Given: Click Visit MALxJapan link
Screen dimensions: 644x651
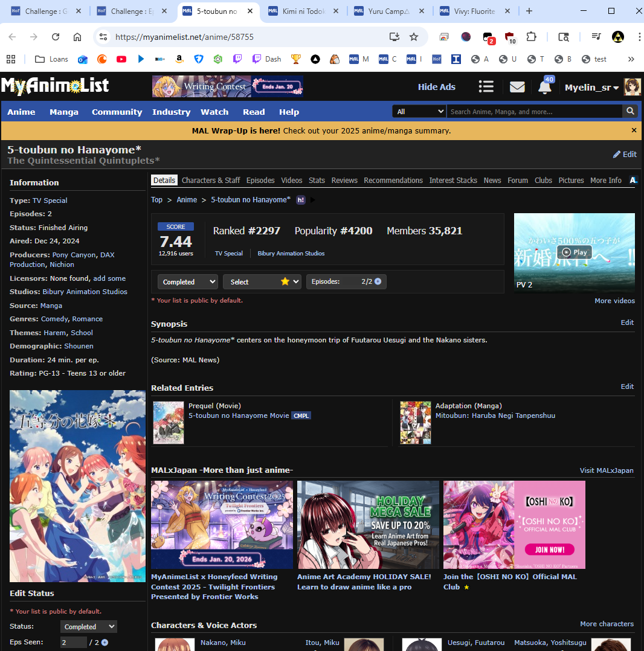Looking at the screenshot, I should tap(606, 470).
